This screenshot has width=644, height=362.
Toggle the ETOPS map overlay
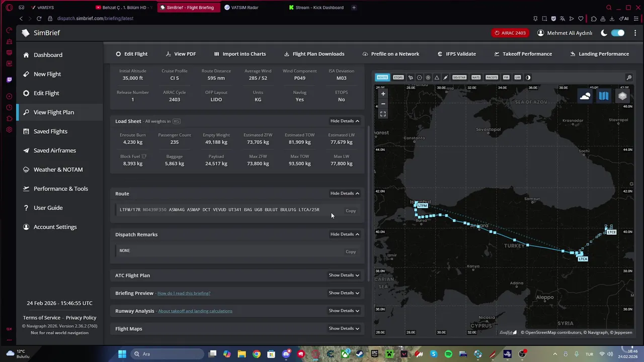(x=398, y=77)
